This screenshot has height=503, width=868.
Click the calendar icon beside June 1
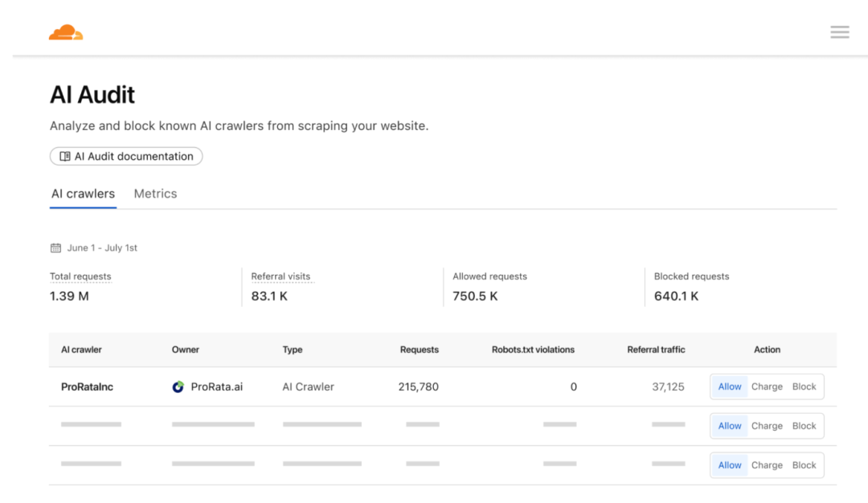click(56, 248)
